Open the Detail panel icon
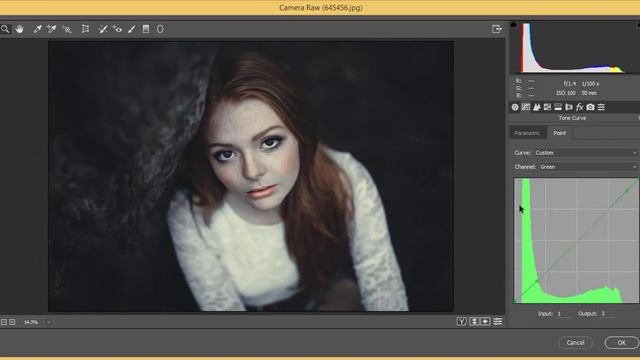Image resolution: width=640 pixels, height=360 pixels. point(537,107)
